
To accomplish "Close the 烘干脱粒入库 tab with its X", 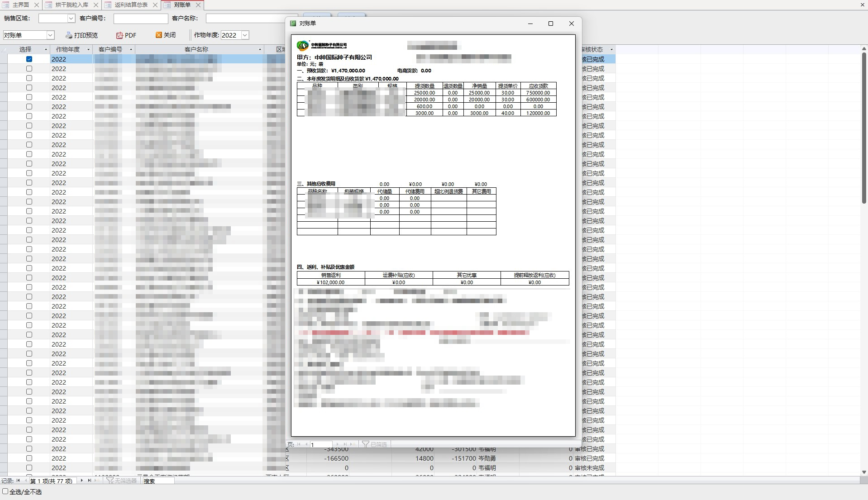I will (x=96, y=5).
